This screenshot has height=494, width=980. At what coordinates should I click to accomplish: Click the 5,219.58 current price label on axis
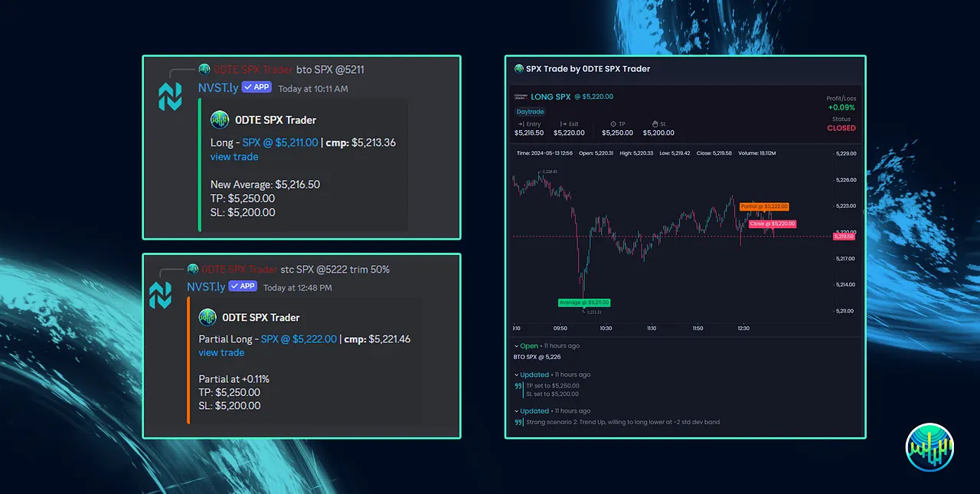coord(844,237)
